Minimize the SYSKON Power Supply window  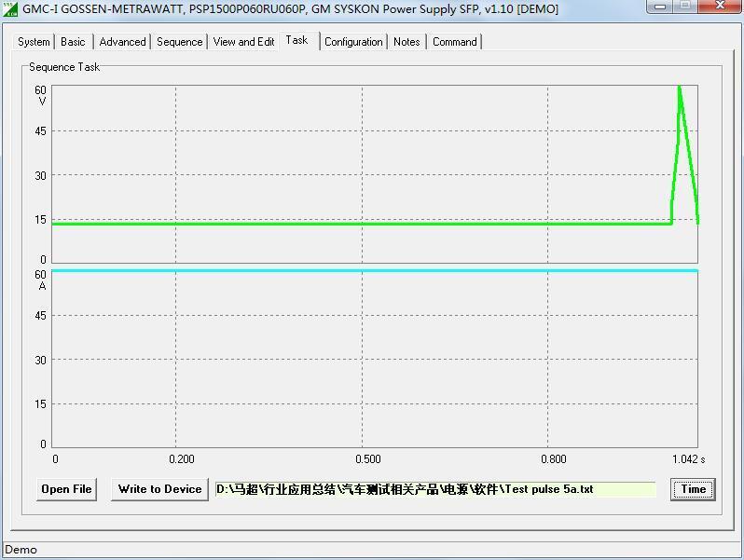point(661,7)
